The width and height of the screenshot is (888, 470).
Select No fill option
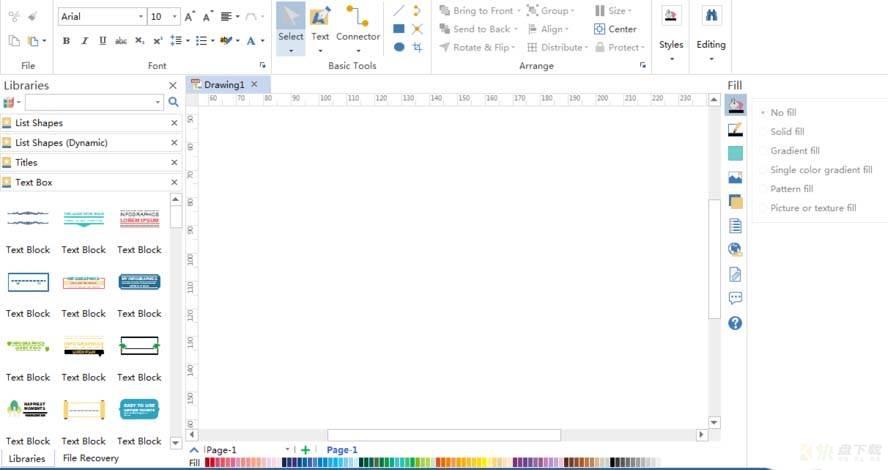[783, 113]
